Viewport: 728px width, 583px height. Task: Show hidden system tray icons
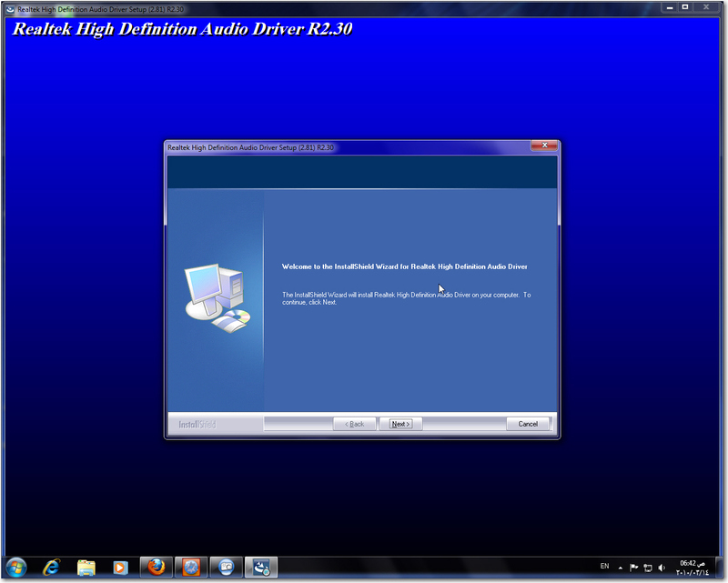coord(621,568)
